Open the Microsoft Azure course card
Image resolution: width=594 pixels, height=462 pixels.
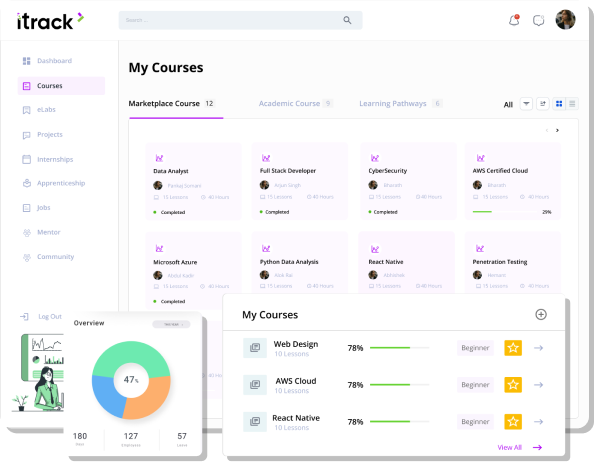[194, 270]
